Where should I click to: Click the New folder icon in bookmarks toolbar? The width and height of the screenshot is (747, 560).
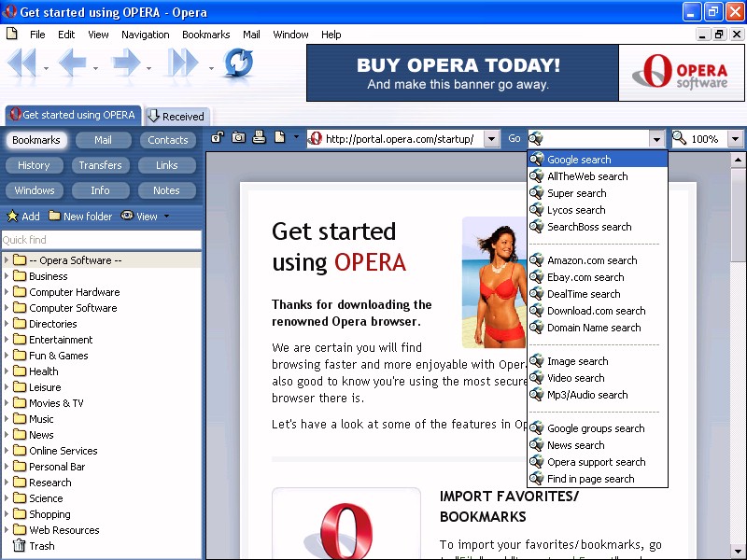click(x=54, y=216)
